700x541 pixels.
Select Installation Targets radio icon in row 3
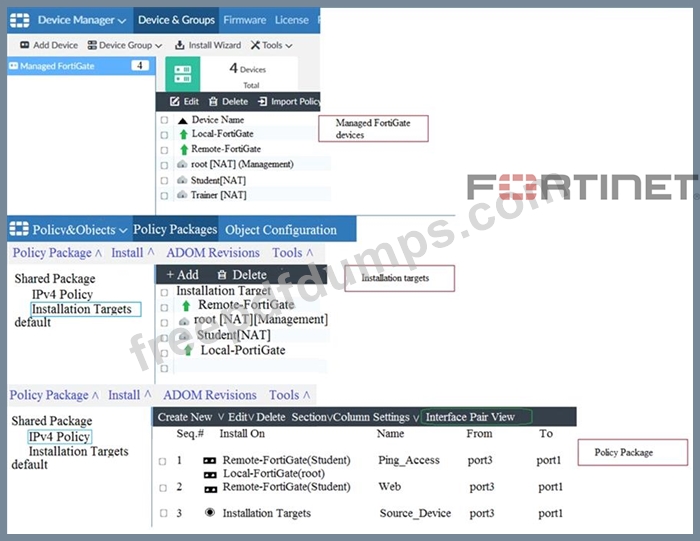[209, 512]
